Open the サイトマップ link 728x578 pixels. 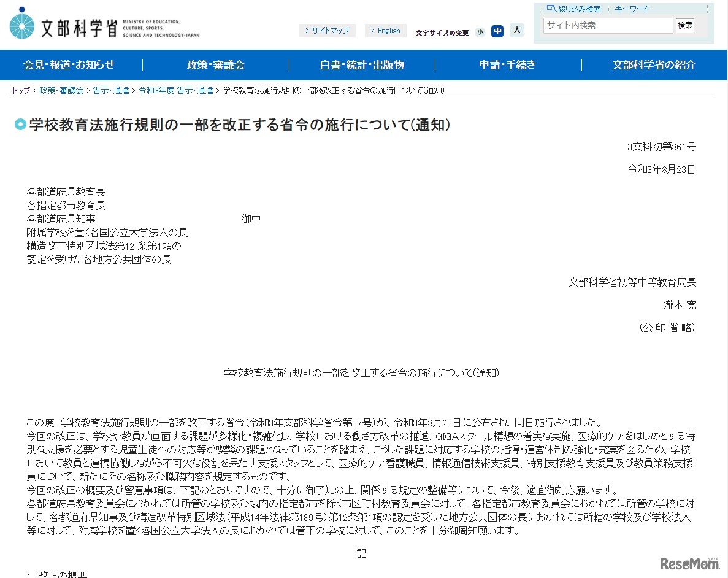[x=328, y=30]
